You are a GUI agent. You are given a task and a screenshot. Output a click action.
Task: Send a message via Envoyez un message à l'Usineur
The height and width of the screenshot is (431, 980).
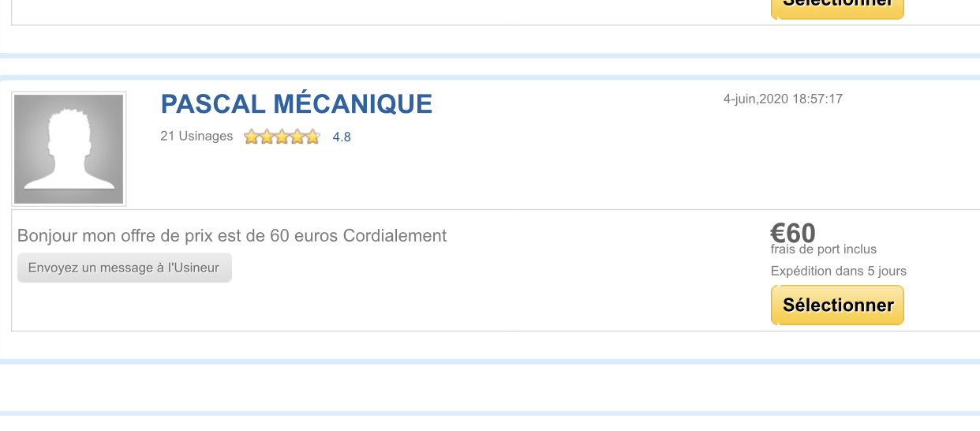tap(125, 268)
